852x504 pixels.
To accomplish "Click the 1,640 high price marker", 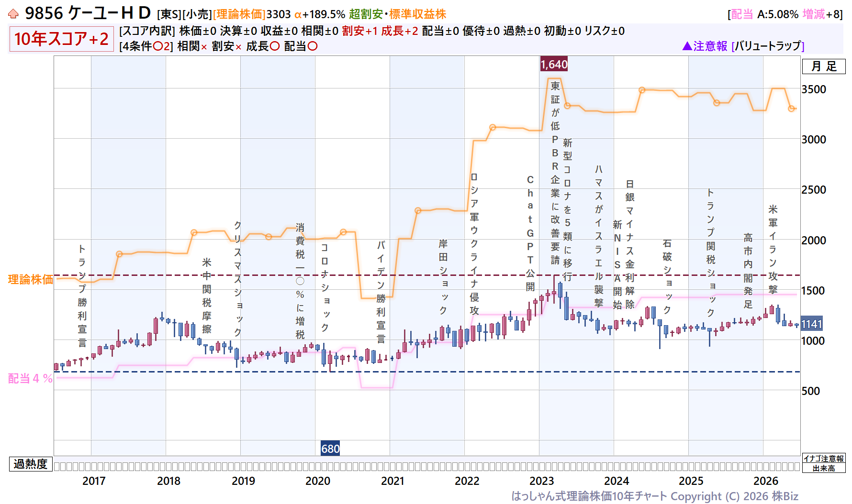I will click(554, 64).
